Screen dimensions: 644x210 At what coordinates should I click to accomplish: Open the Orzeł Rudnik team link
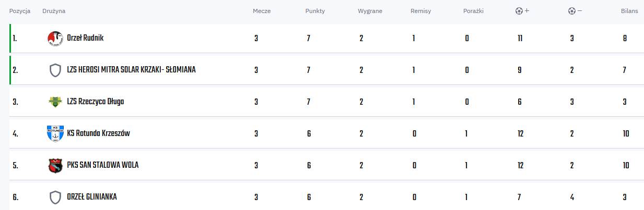tap(85, 38)
